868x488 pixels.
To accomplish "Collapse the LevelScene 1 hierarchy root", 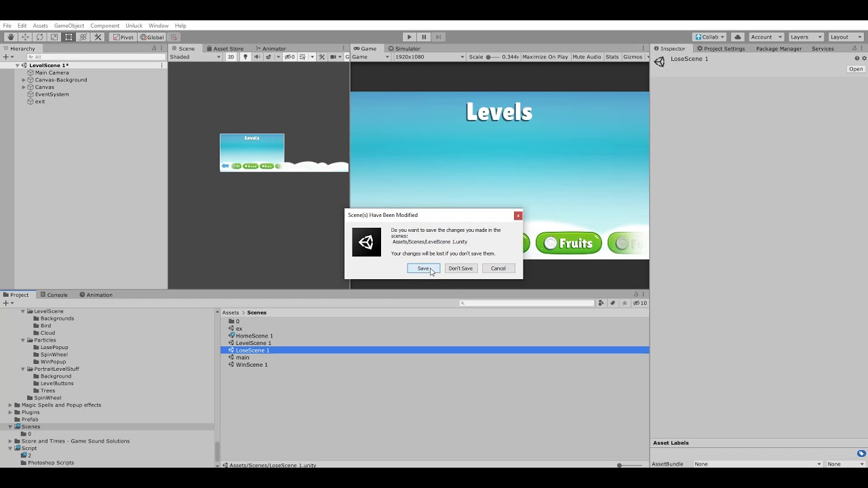I will (18, 66).
